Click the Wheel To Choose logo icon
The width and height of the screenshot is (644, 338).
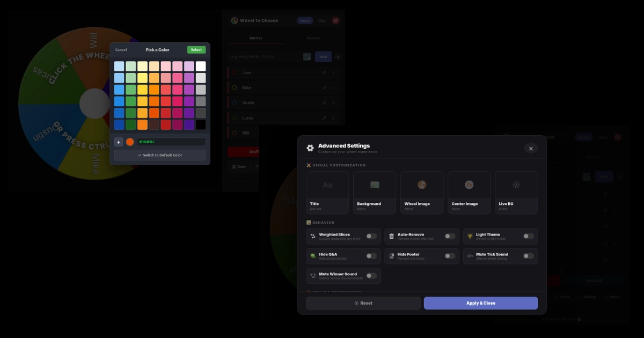coord(235,20)
